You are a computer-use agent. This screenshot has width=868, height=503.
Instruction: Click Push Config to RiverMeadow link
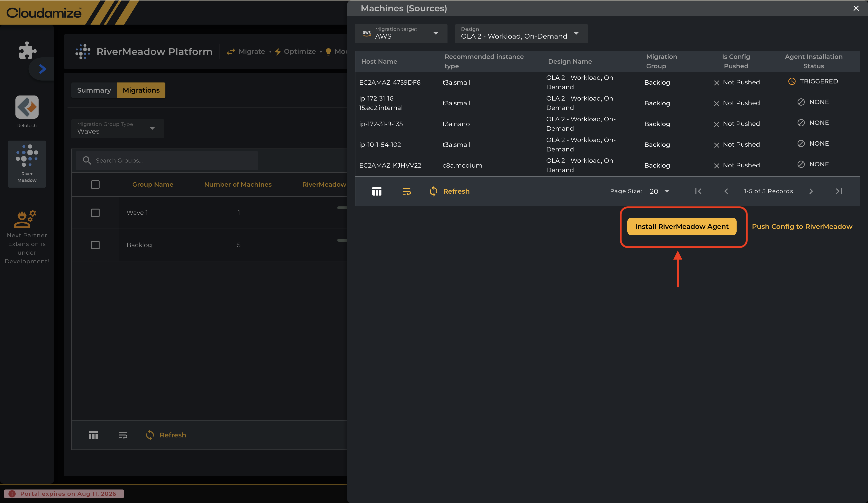click(x=802, y=226)
